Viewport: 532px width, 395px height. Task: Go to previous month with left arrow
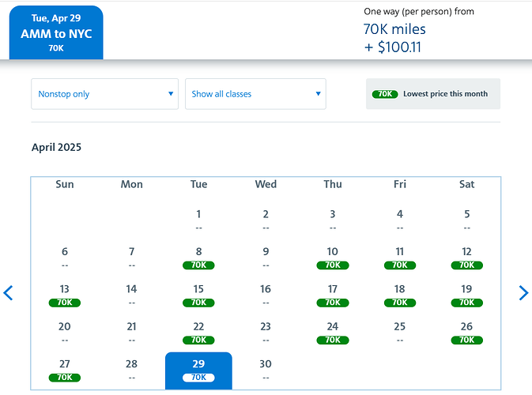(x=9, y=293)
